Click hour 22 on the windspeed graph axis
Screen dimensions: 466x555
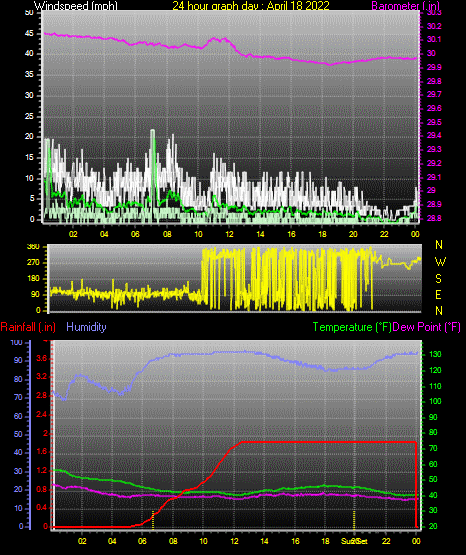pos(384,234)
